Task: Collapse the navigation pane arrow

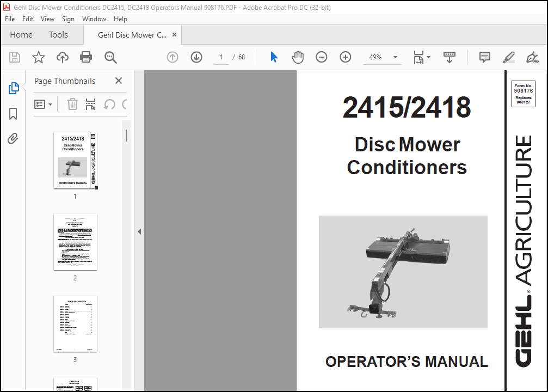Action: tap(139, 231)
